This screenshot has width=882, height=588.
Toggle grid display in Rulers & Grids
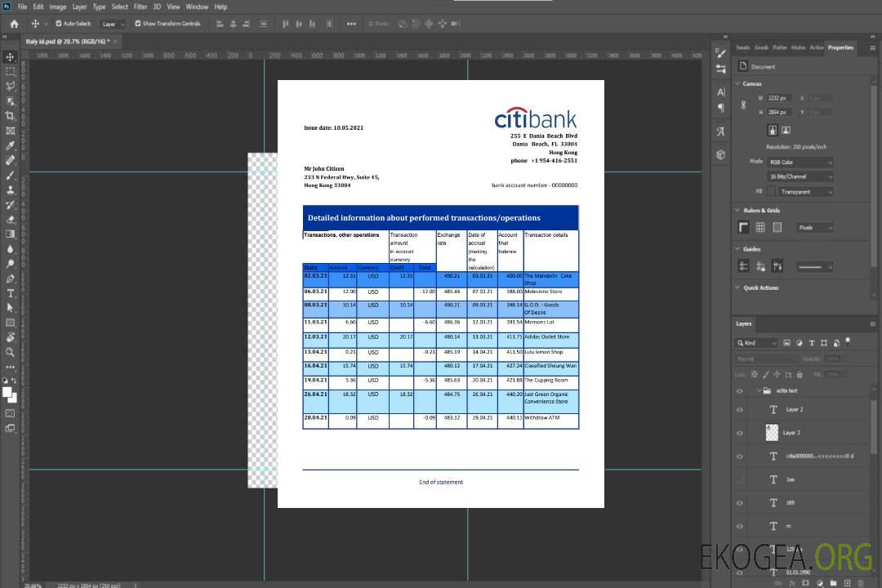click(x=760, y=227)
